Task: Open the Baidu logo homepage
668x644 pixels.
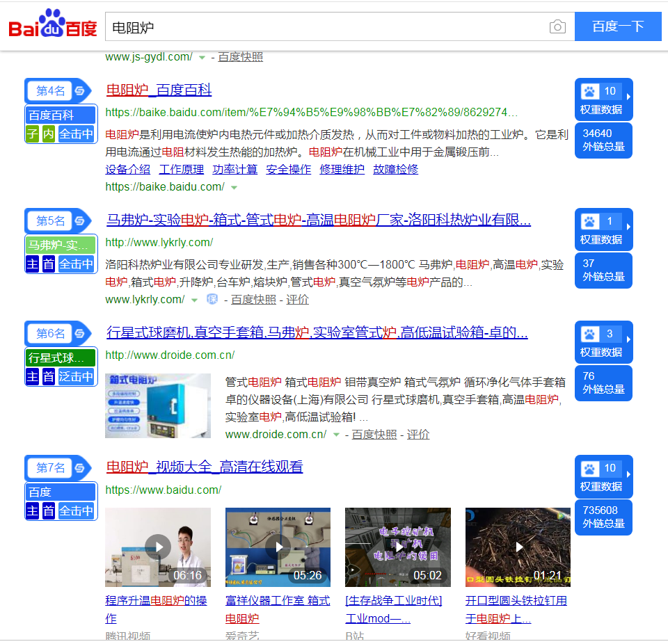Action: point(53,24)
